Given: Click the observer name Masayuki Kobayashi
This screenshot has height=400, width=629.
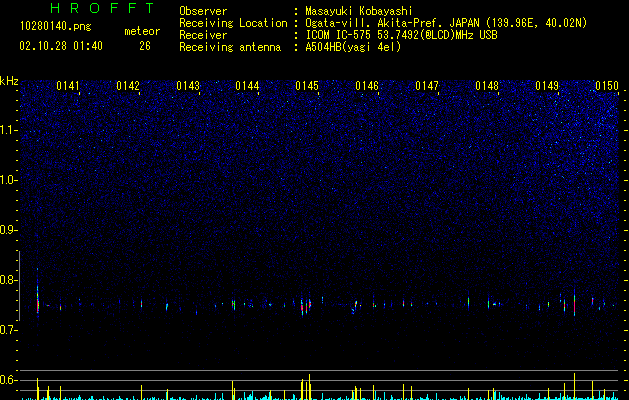Looking at the screenshot, I should point(359,11).
